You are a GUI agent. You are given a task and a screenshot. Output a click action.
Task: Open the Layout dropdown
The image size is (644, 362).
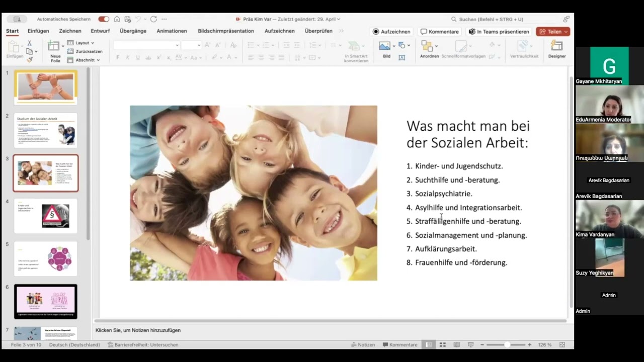pyautogui.click(x=80, y=43)
